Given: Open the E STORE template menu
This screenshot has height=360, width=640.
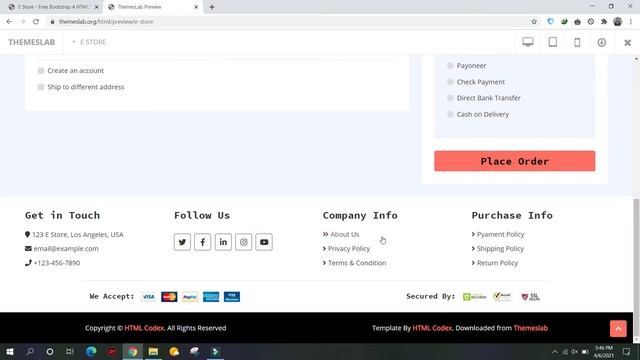Looking at the screenshot, I should pos(89,42).
